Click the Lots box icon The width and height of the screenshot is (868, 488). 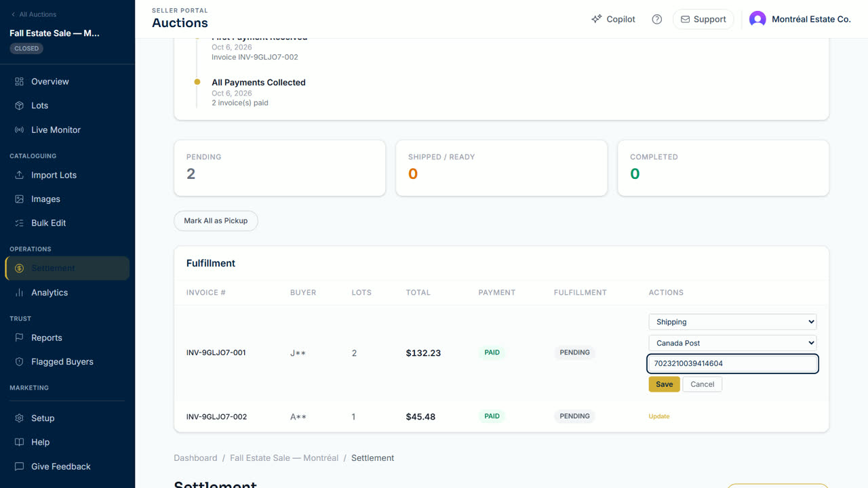(x=19, y=106)
